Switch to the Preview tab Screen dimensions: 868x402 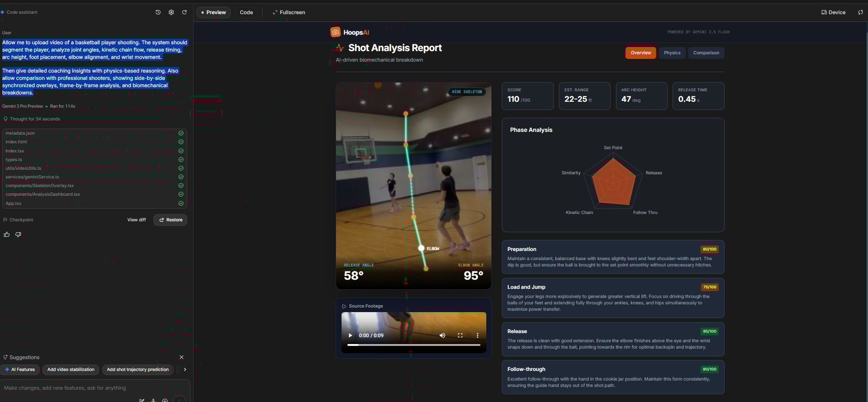tap(213, 12)
